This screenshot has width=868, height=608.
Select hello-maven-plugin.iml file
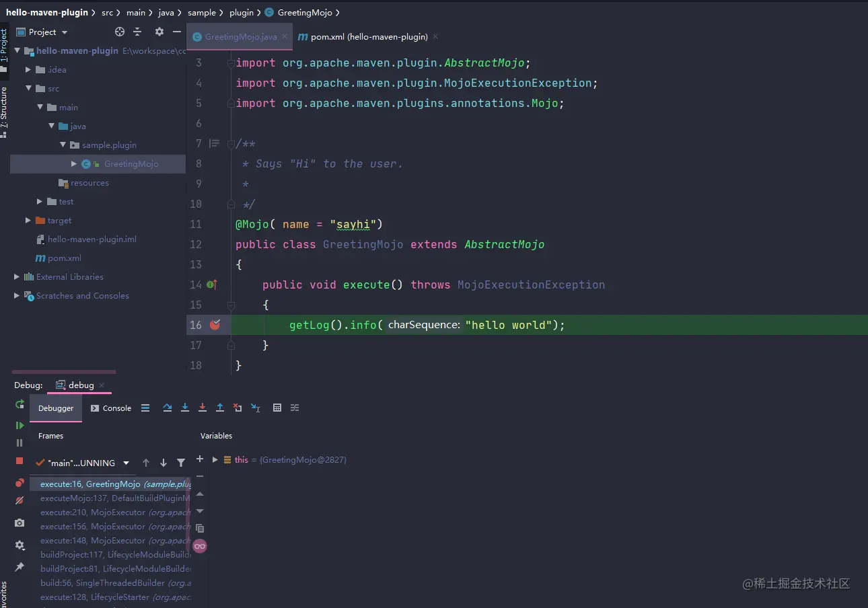[x=87, y=239]
